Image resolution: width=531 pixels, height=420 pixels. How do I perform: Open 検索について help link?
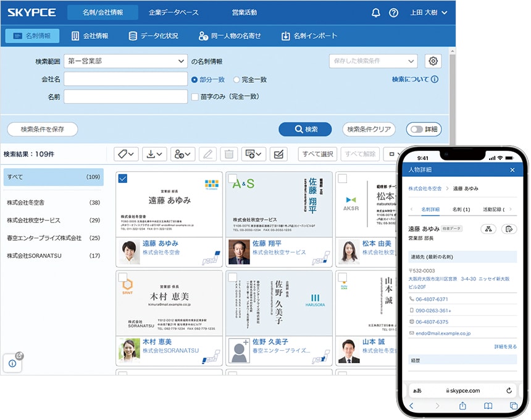(x=411, y=79)
